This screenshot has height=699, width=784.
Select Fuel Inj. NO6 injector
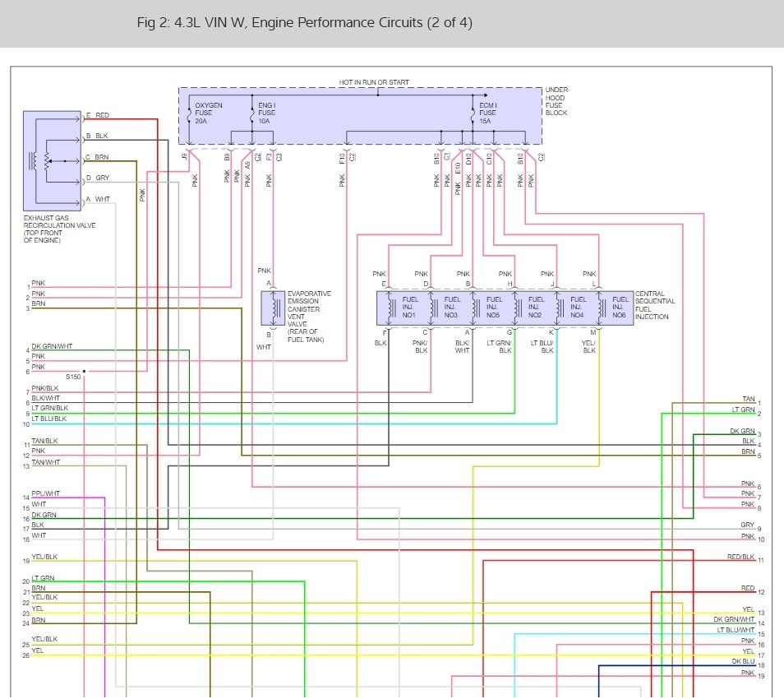click(613, 308)
